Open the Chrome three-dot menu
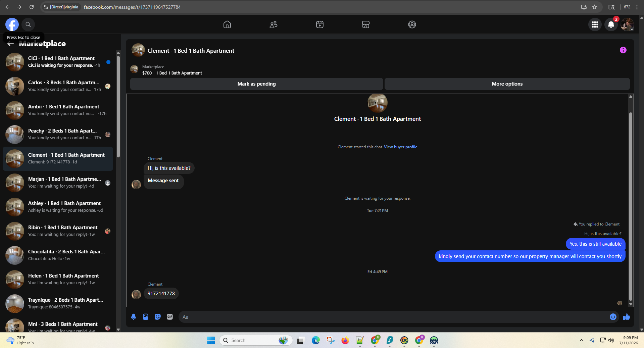 pos(637,7)
